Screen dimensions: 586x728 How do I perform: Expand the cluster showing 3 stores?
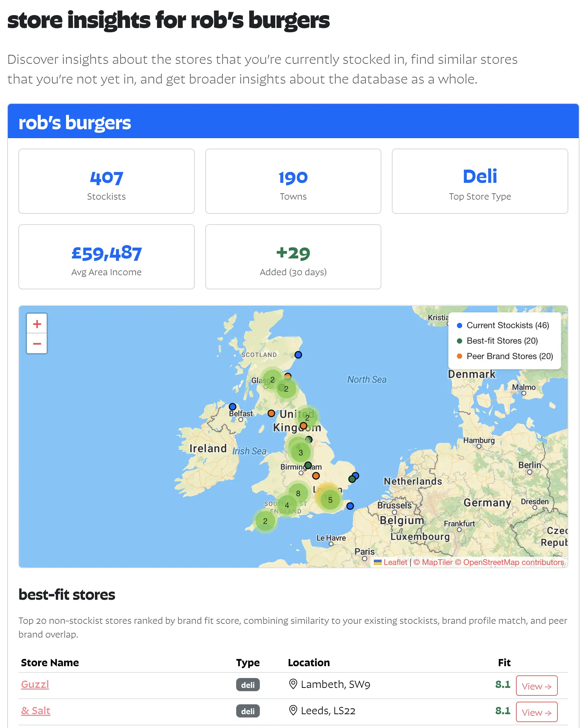(x=300, y=453)
